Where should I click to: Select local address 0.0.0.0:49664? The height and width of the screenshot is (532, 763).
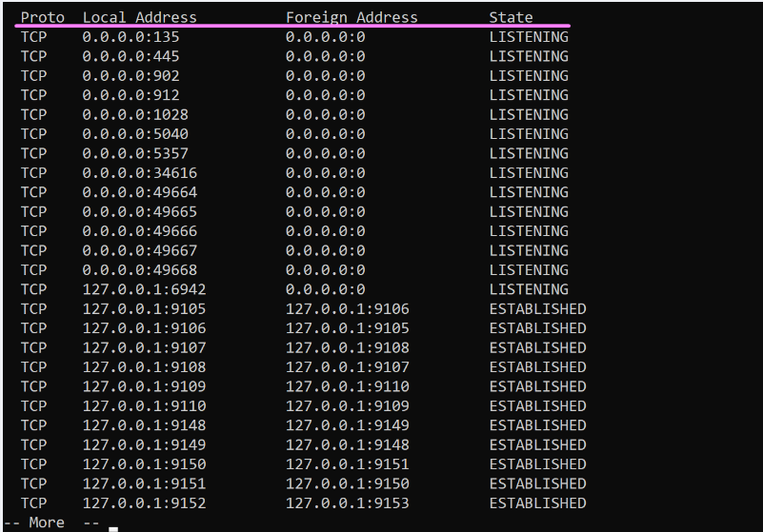tap(140, 192)
